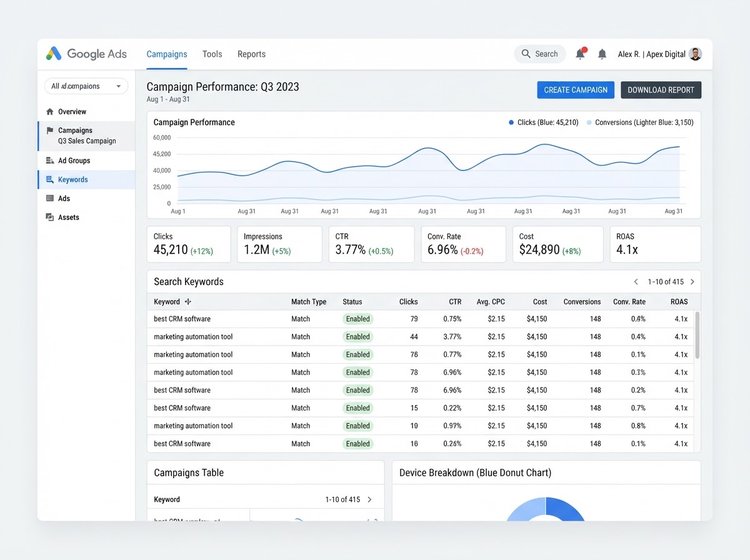
Task: Click the Search Keywords table scrollbar
Action: pos(697,335)
